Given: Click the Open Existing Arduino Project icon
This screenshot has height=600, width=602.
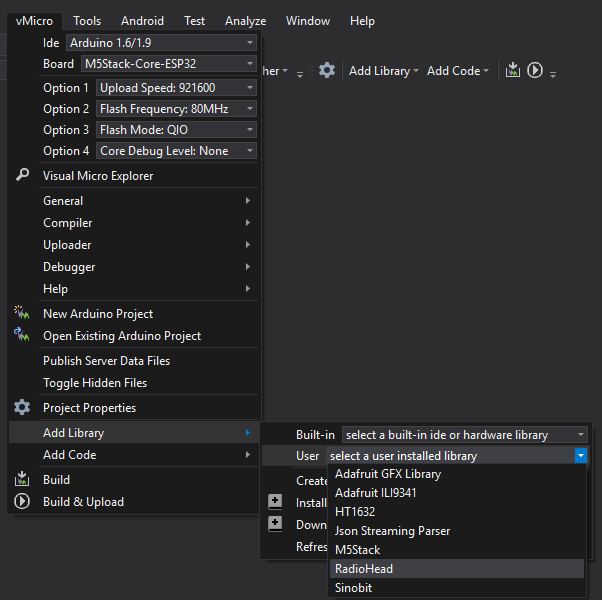Looking at the screenshot, I should [x=22, y=335].
